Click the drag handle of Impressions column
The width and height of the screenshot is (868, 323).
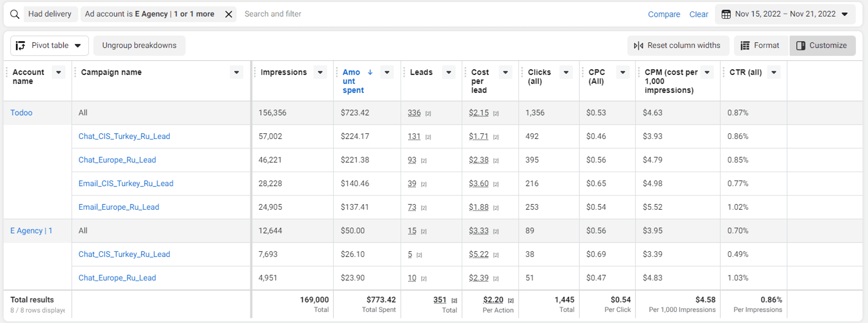pos(255,73)
